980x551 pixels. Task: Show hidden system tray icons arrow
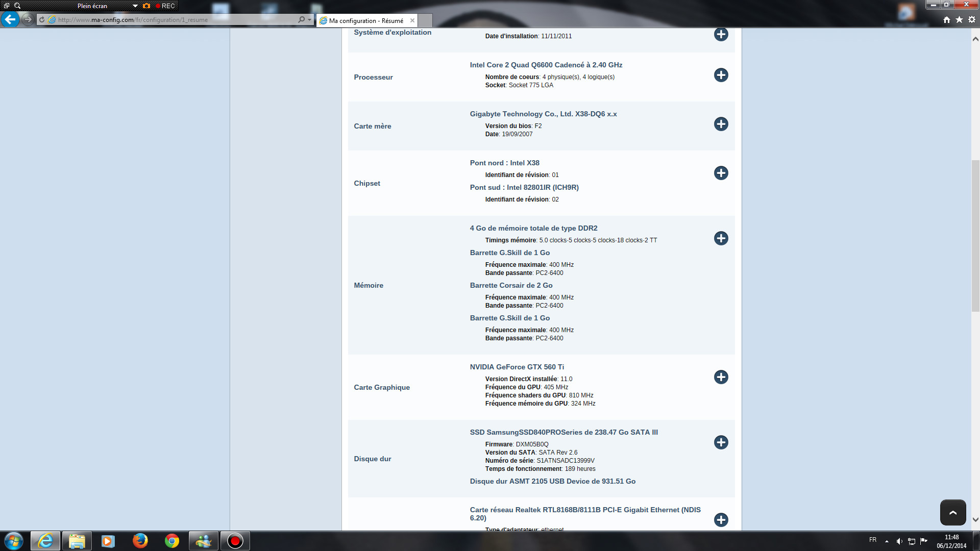pyautogui.click(x=887, y=541)
